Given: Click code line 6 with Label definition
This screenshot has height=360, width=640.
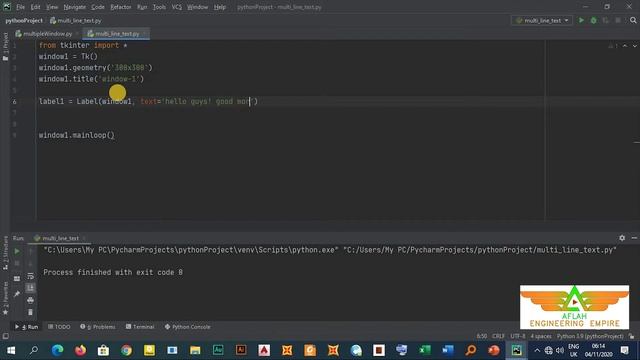Looking at the screenshot, I should click(x=149, y=101).
